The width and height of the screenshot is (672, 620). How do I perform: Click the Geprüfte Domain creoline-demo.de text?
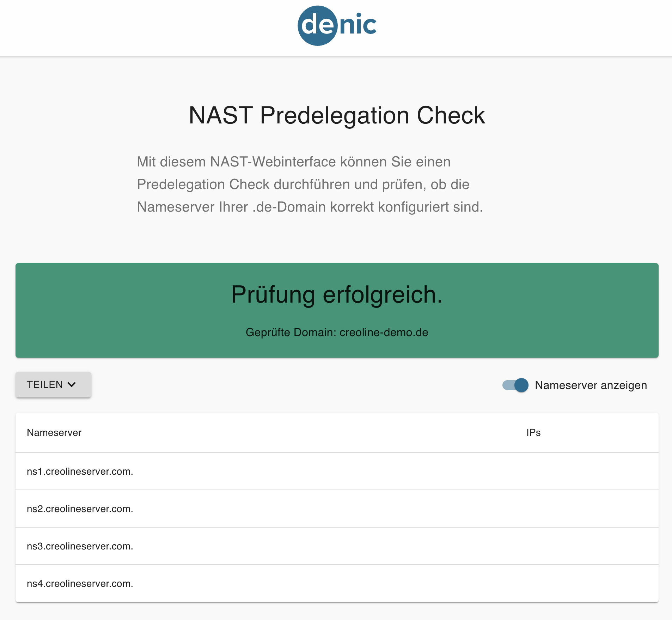337,332
